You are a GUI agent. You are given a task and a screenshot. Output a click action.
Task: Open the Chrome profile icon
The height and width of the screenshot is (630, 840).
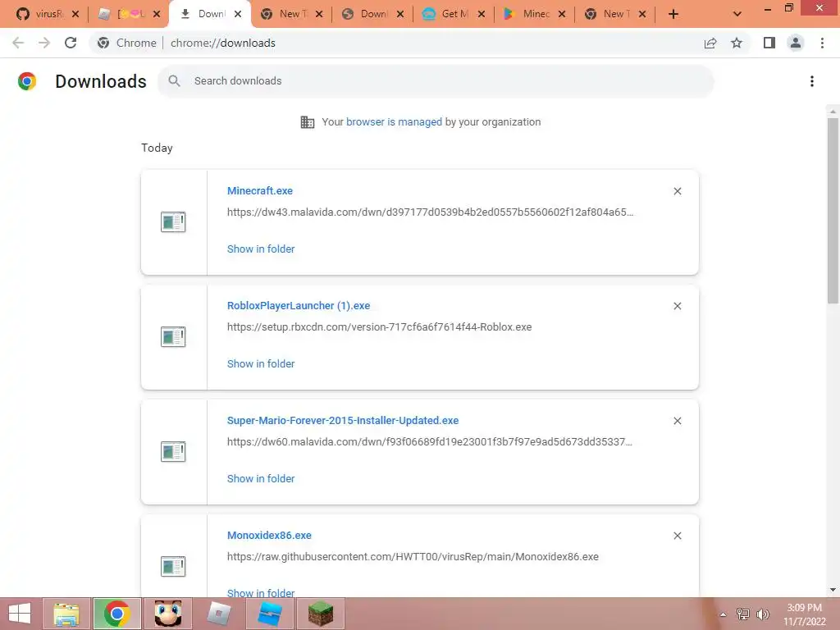[796, 43]
